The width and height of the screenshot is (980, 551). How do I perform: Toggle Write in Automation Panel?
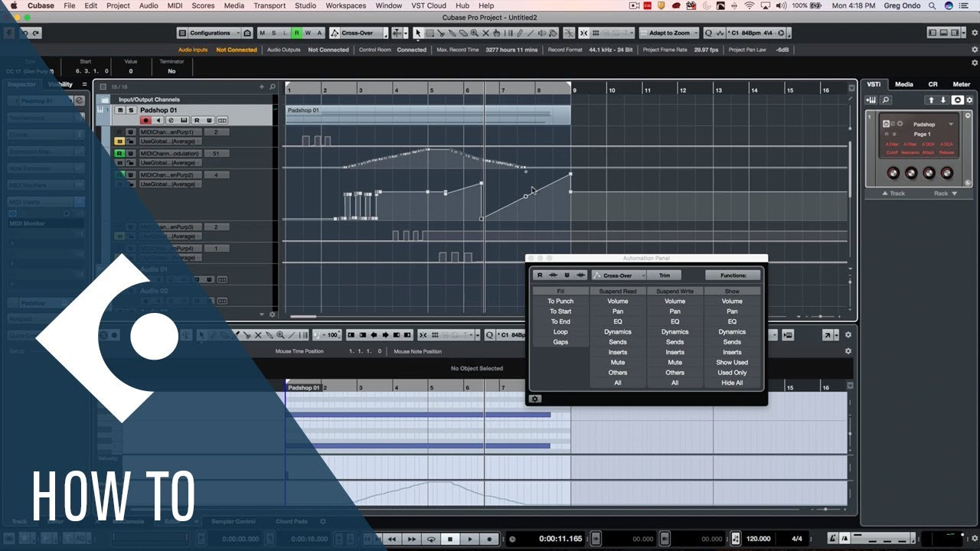567,275
